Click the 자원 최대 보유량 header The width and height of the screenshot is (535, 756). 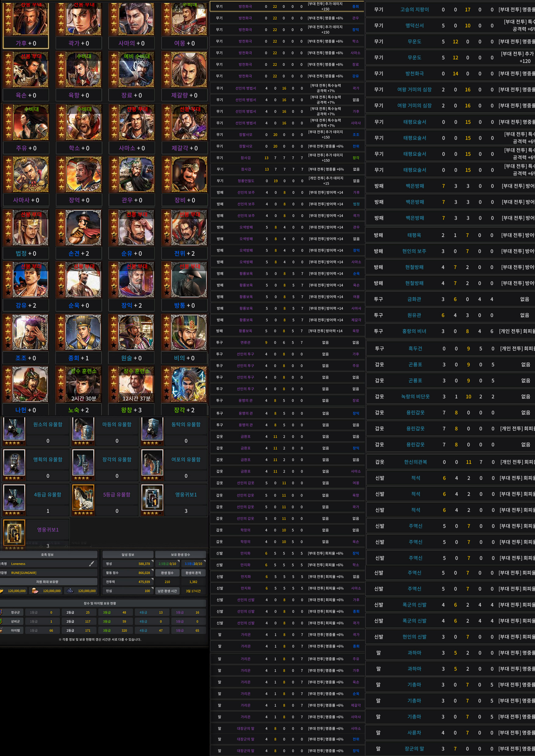[48, 582]
